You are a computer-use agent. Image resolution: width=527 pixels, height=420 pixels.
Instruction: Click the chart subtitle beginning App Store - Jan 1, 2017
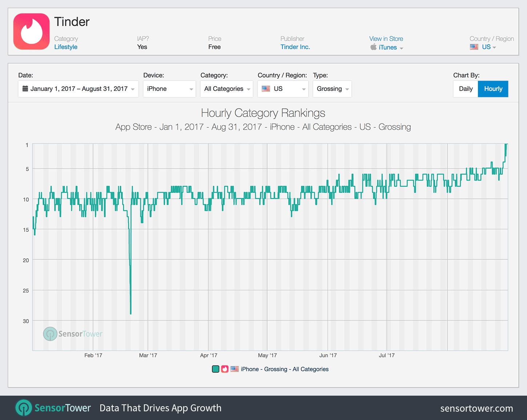[x=263, y=127]
